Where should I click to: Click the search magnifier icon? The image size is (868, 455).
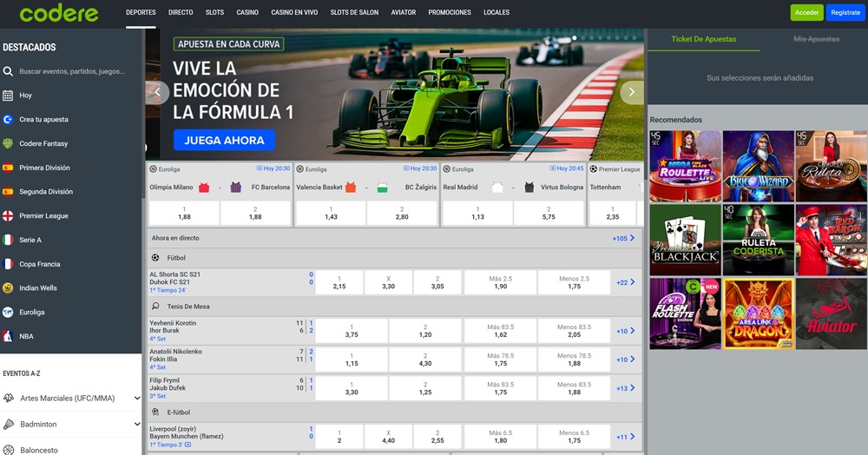point(8,71)
